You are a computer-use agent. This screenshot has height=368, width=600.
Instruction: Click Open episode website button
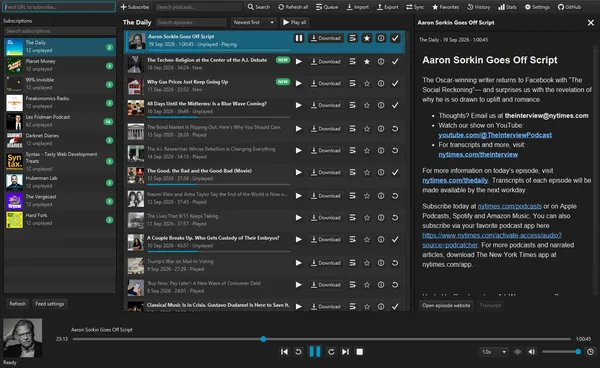446,305
